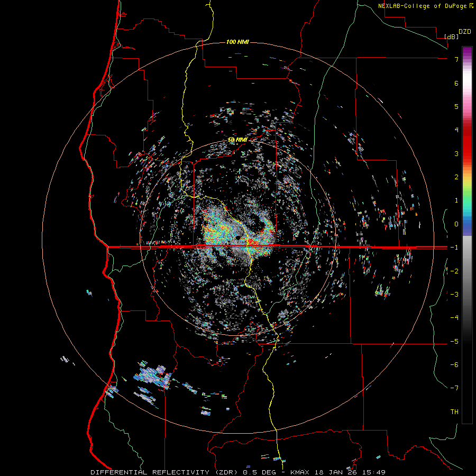
Task: Click the 4 value on color scale
Action: (456, 130)
